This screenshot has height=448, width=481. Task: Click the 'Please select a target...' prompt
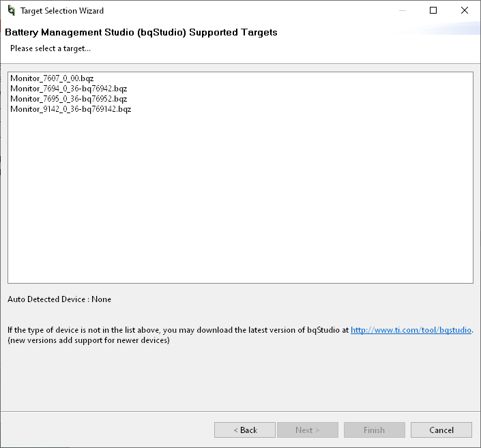click(x=50, y=48)
